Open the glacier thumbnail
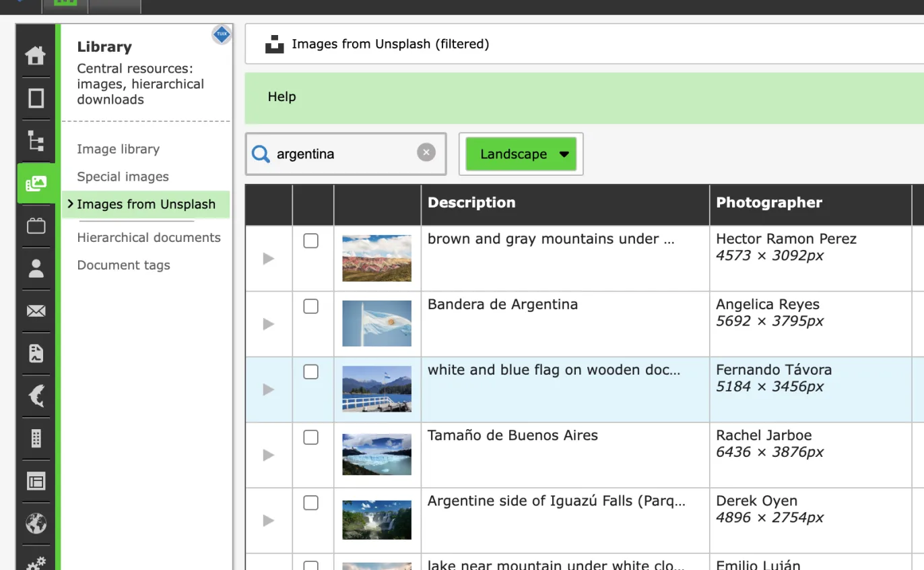Viewport: 924px width, 570px height. (x=376, y=455)
